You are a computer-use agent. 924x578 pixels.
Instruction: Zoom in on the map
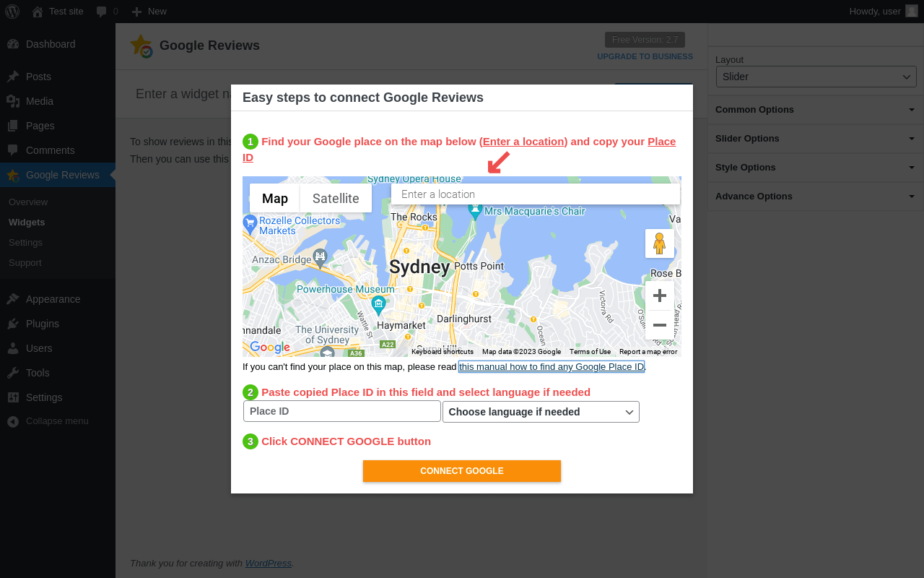[660, 296]
